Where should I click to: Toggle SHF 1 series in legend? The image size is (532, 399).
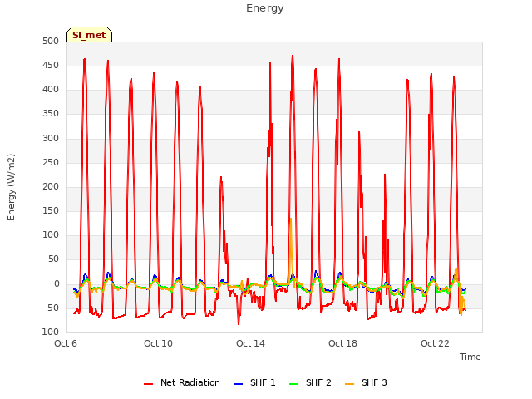tap(254, 382)
